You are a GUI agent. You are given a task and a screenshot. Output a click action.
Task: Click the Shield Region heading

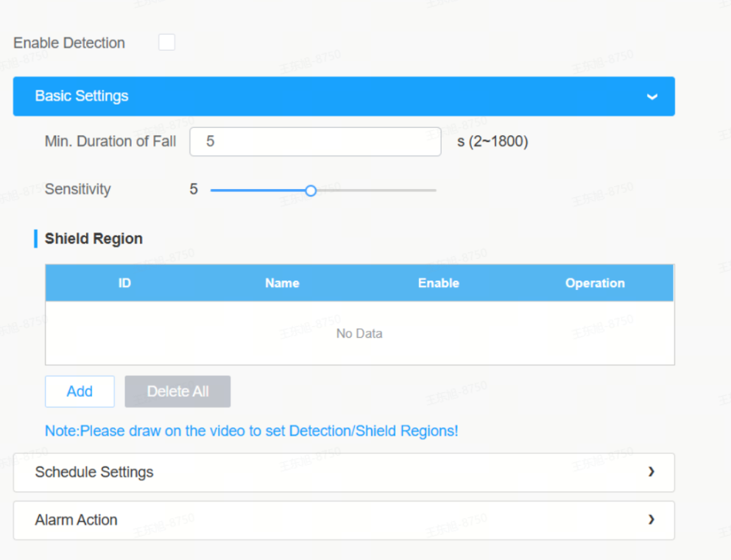pos(93,238)
